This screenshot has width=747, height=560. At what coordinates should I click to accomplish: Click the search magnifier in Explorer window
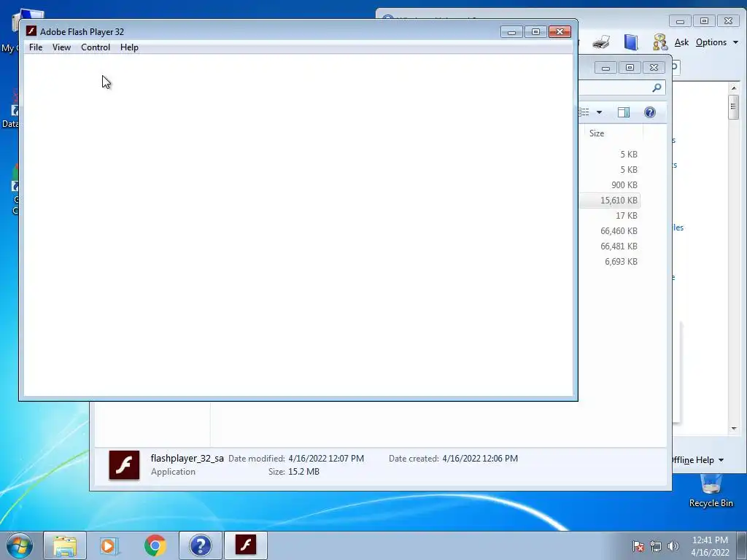pyautogui.click(x=657, y=87)
